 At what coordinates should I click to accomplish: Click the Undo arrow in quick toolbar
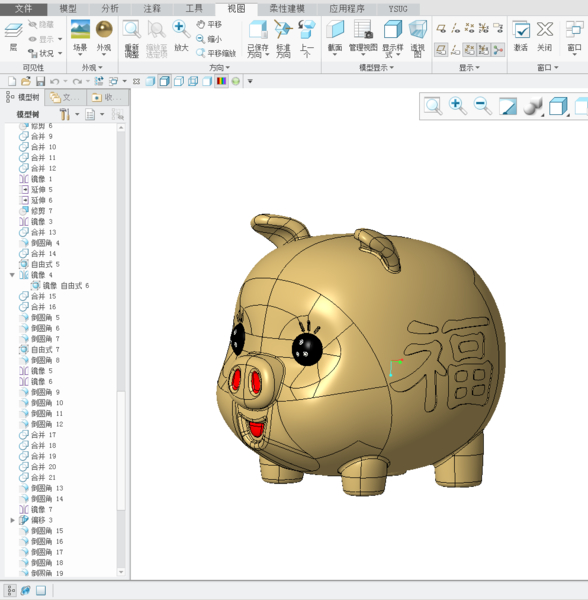pos(55,81)
